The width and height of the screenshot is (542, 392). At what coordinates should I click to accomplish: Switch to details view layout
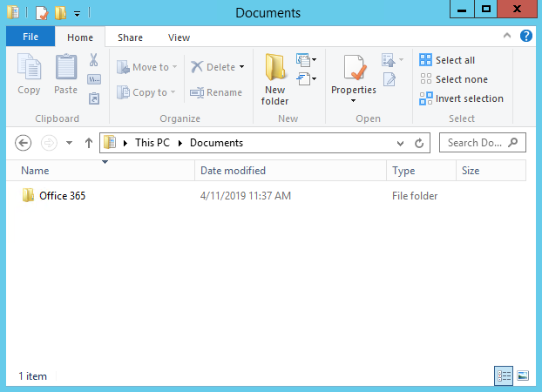504,375
